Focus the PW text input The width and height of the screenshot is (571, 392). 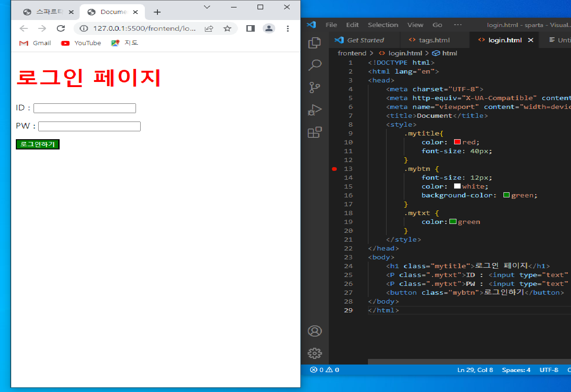(x=89, y=126)
